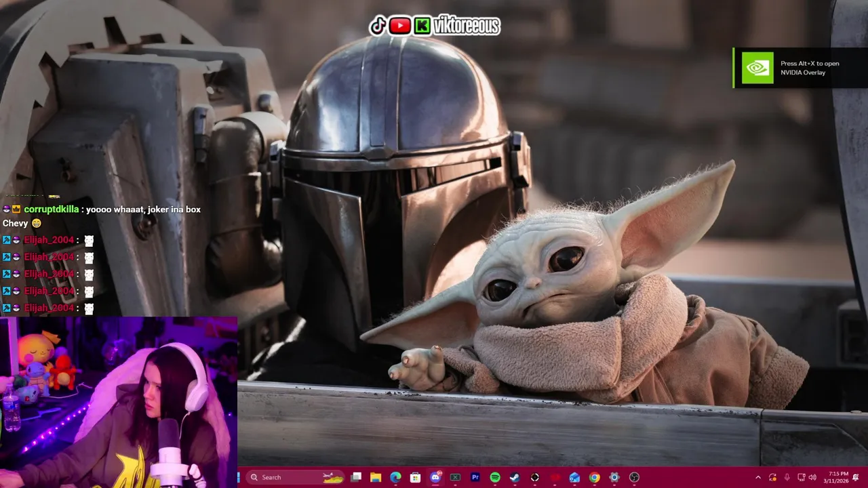The width and height of the screenshot is (868, 488).
Task: Click the 'Chevy' chat message line
Action: (x=22, y=223)
